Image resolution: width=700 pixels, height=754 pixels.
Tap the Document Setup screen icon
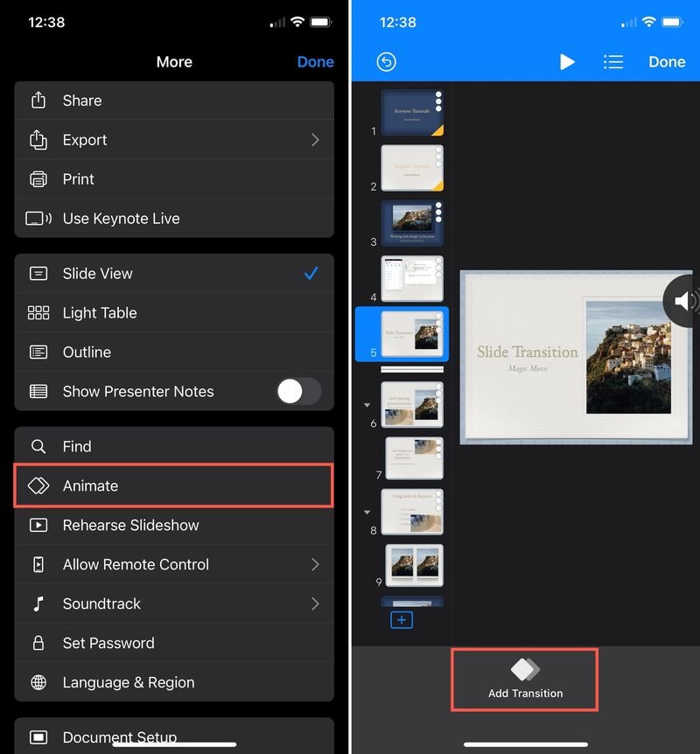tap(38, 737)
